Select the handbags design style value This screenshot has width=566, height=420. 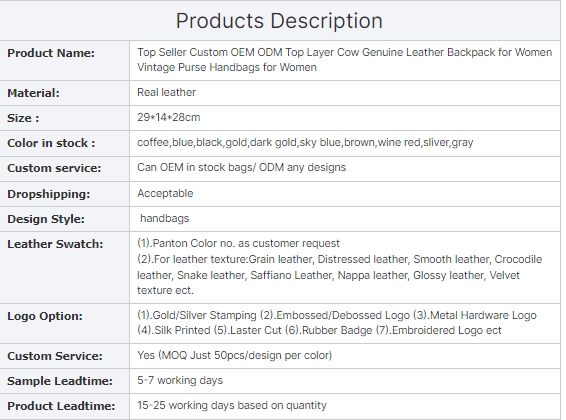(165, 218)
